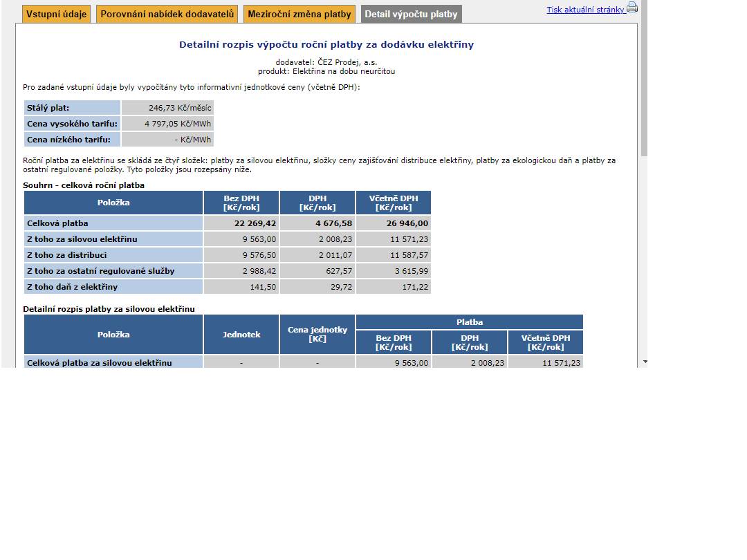Click the Cena jednotky [Kč] column header

pos(317,335)
